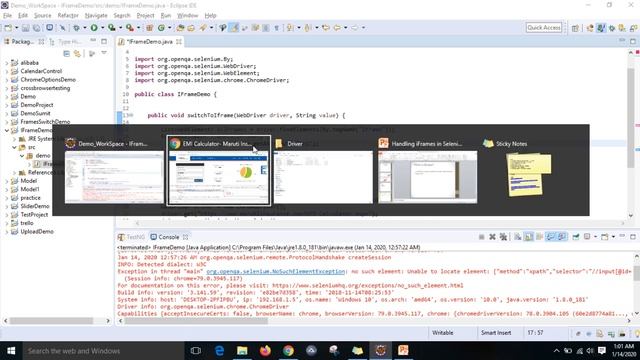Click the NoSuchElementException link in console
The image size is (640, 360).
point(276,271)
